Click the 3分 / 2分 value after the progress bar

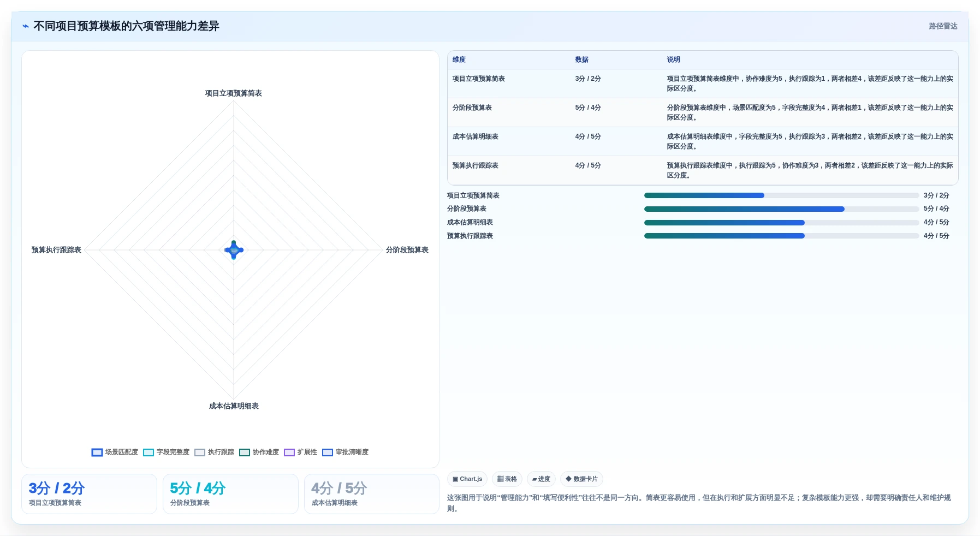click(936, 195)
